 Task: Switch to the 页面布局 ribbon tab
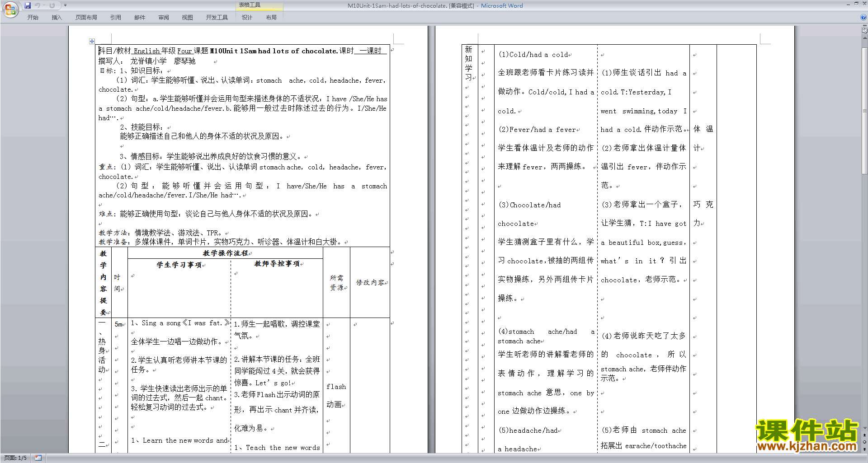coord(86,18)
